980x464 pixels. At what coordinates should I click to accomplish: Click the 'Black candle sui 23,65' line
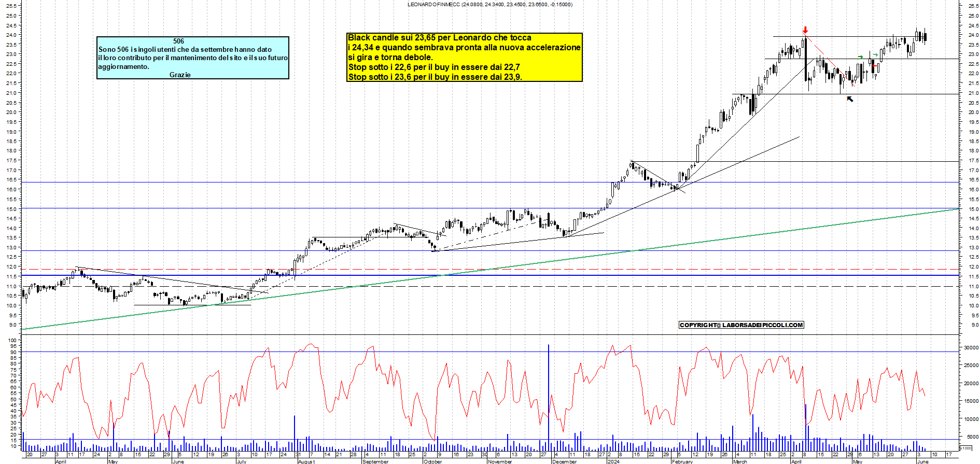(x=440, y=37)
